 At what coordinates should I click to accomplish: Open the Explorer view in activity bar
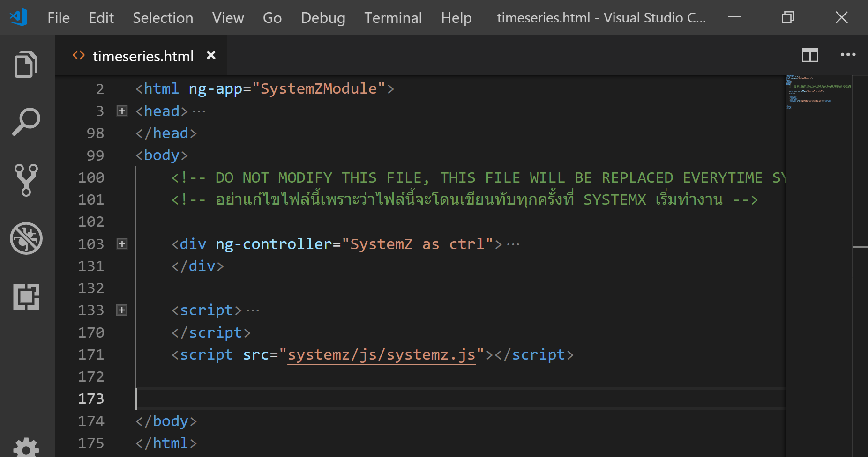(26, 65)
